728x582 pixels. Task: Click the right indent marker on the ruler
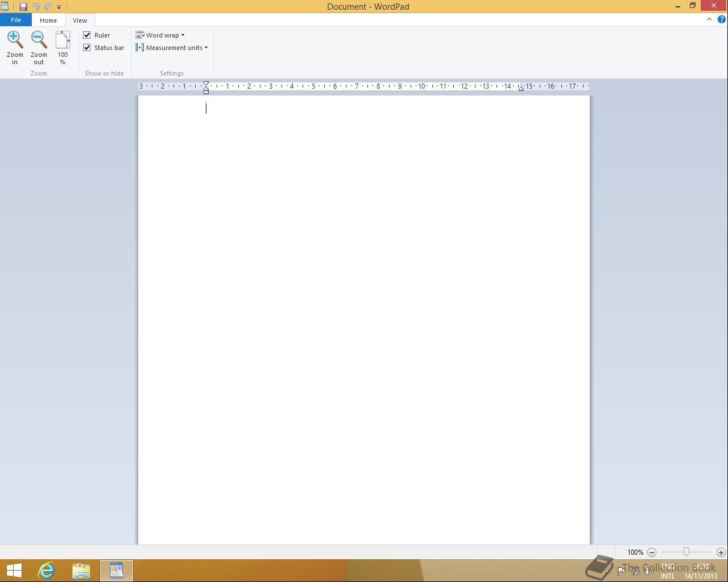pos(521,89)
